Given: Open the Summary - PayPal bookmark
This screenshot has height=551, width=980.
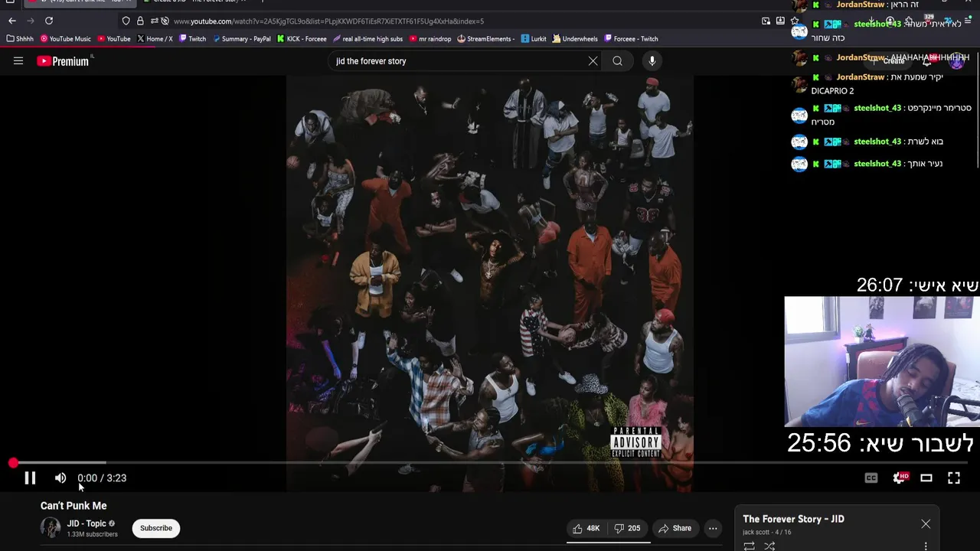Looking at the screenshot, I should coord(241,39).
